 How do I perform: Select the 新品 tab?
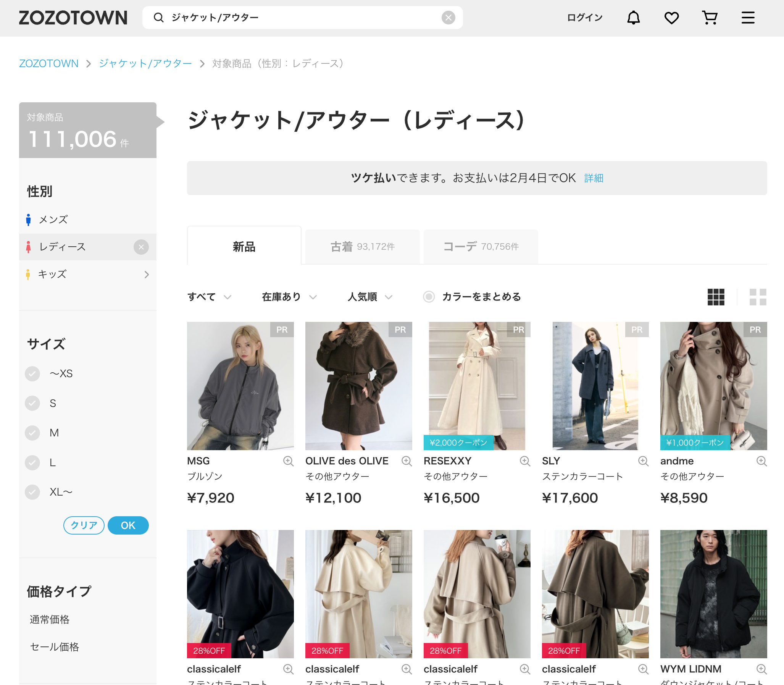[x=244, y=247]
